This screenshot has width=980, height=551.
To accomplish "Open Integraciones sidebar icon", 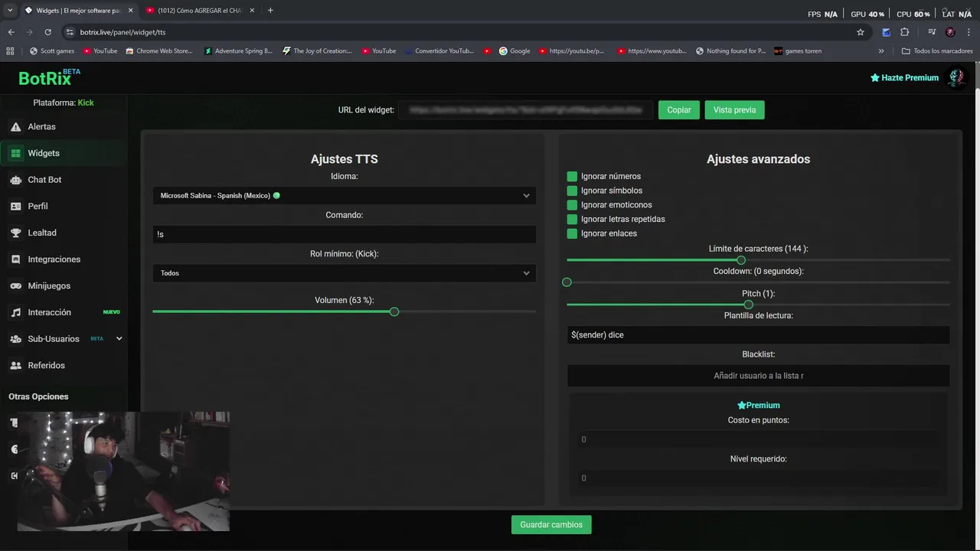I will coord(15,259).
